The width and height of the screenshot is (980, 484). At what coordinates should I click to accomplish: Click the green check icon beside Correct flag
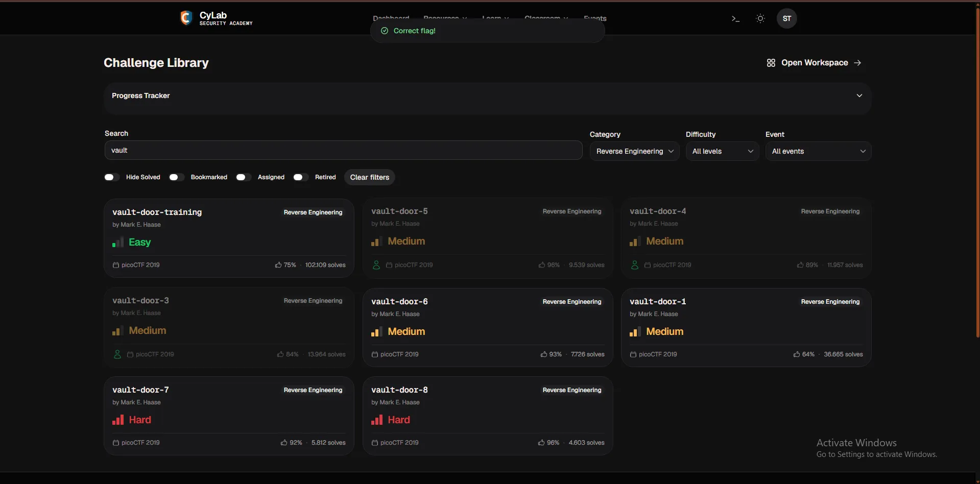385,31
